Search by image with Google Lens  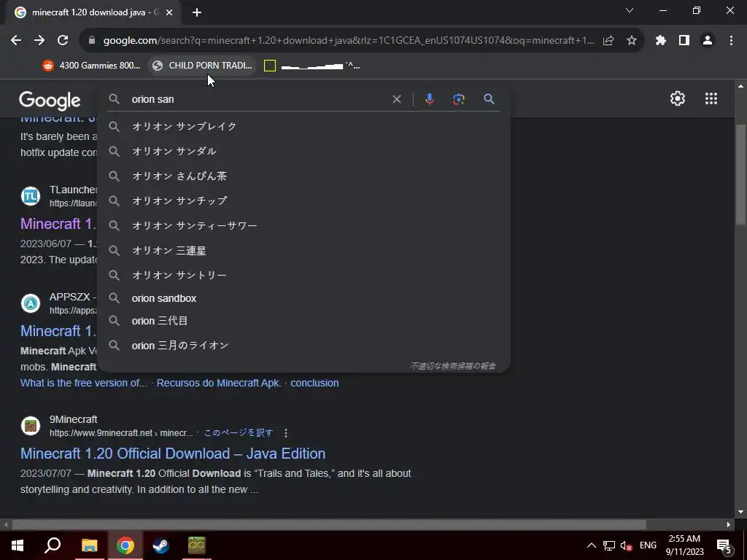point(458,99)
